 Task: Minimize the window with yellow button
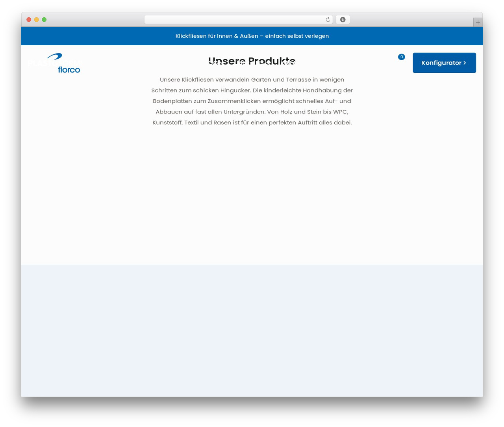(x=36, y=20)
